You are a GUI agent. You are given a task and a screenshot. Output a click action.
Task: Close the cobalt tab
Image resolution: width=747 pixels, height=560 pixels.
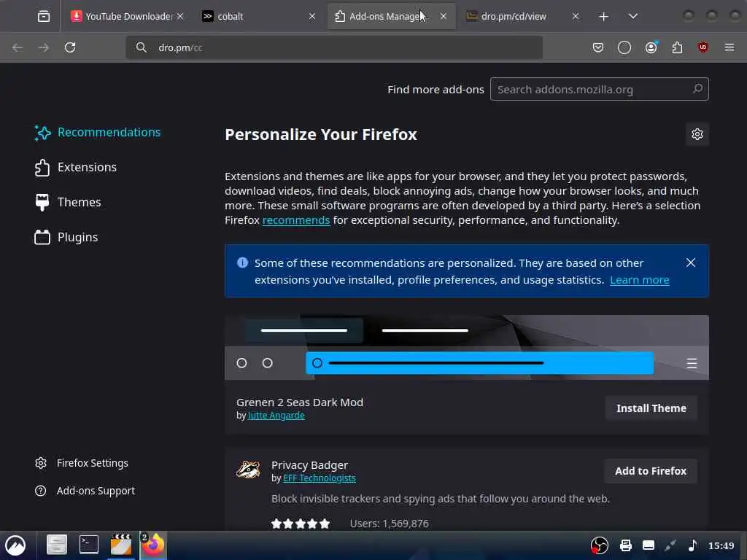coord(312,16)
